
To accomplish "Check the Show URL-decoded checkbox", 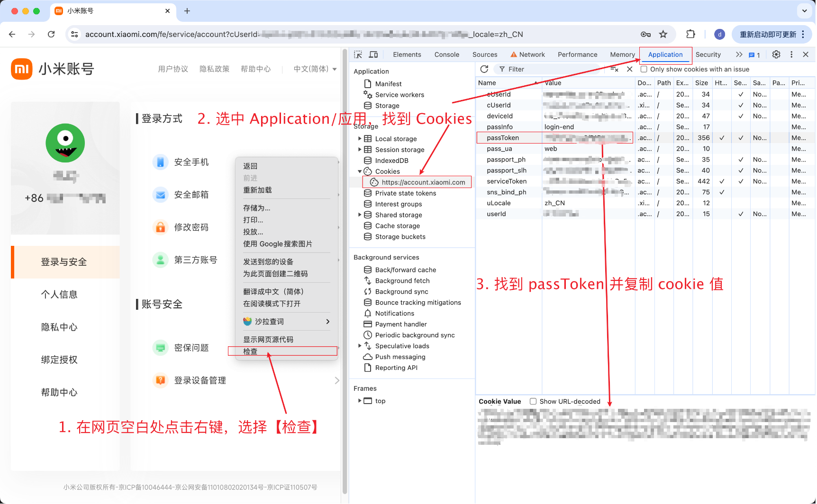I will pyautogui.click(x=533, y=401).
